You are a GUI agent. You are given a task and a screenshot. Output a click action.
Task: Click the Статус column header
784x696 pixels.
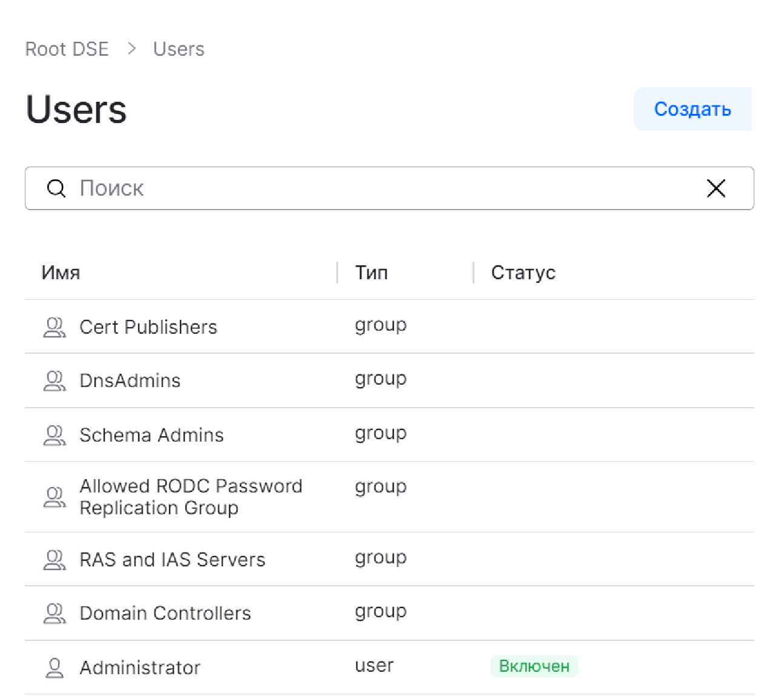click(x=523, y=273)
